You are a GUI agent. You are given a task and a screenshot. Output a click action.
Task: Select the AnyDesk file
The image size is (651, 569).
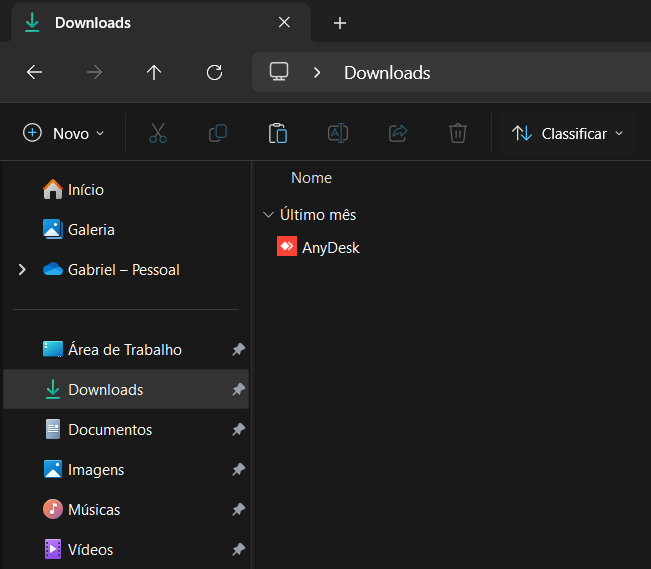tap(330, 248)
